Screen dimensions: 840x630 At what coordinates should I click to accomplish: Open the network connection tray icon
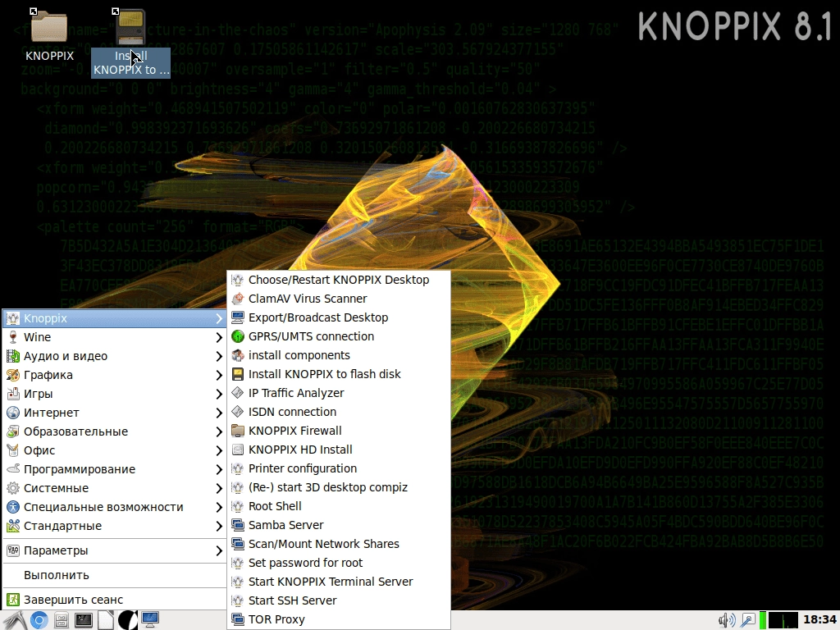(747, 620)
